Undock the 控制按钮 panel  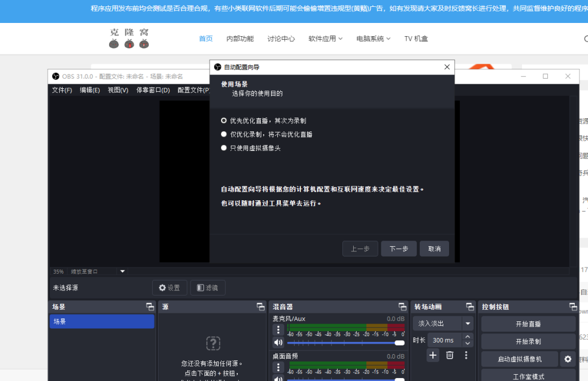pos(573,307)
